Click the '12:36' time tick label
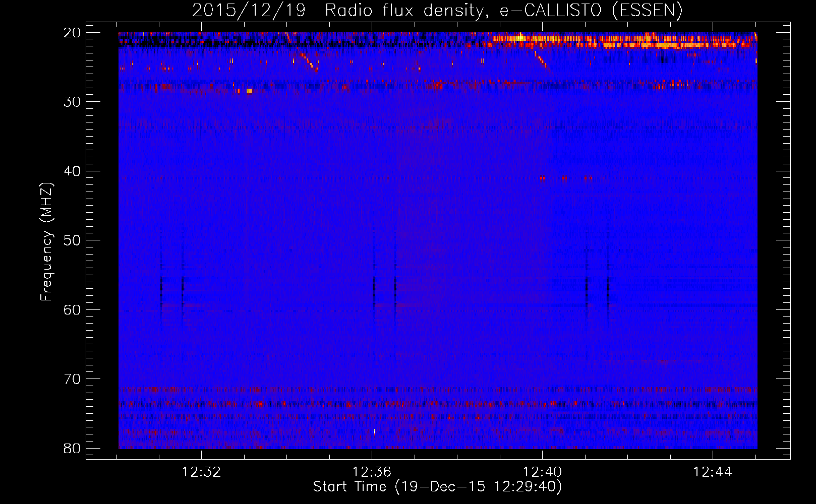 (x=372, y=472)
